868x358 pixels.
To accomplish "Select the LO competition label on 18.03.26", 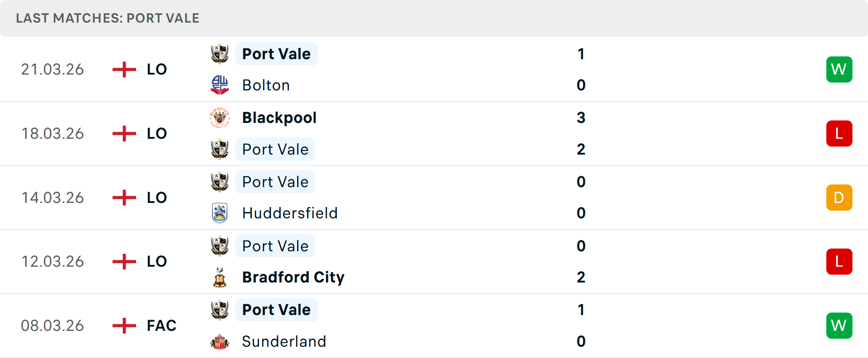I will (x=156, y=133).
